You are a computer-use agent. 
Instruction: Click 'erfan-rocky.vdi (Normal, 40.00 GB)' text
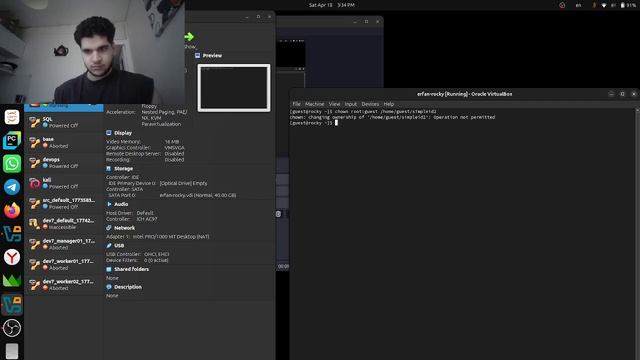tap(198, 195)
